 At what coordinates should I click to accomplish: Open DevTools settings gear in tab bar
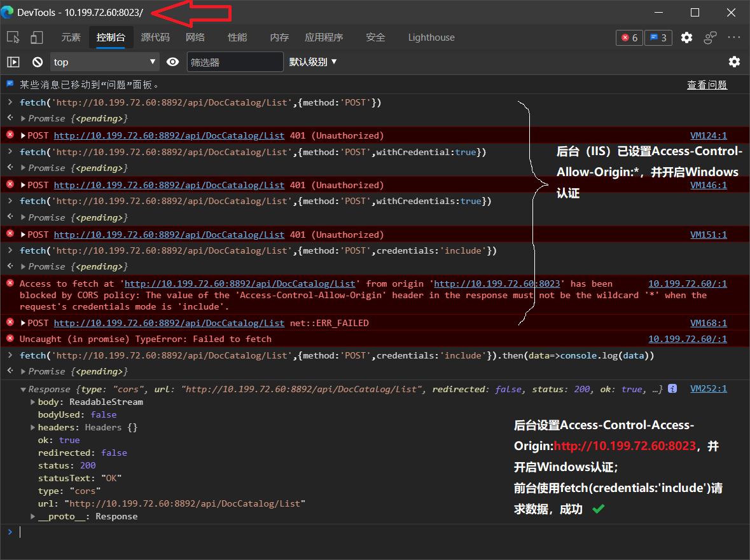pyautogui.click(x=686, y=38)
